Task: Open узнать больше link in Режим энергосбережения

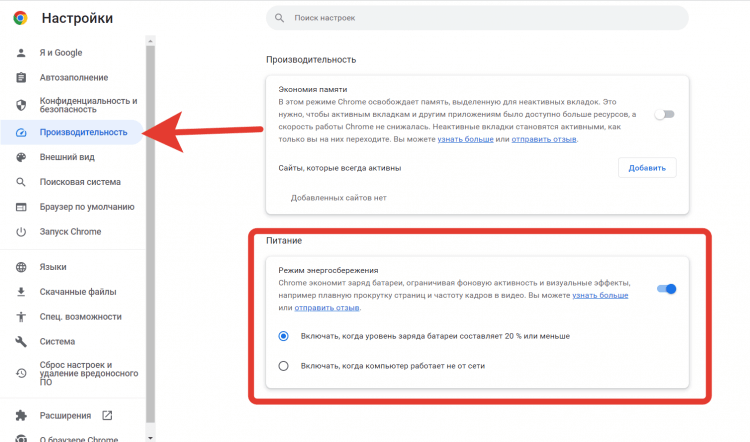Action: coord(600,296)
